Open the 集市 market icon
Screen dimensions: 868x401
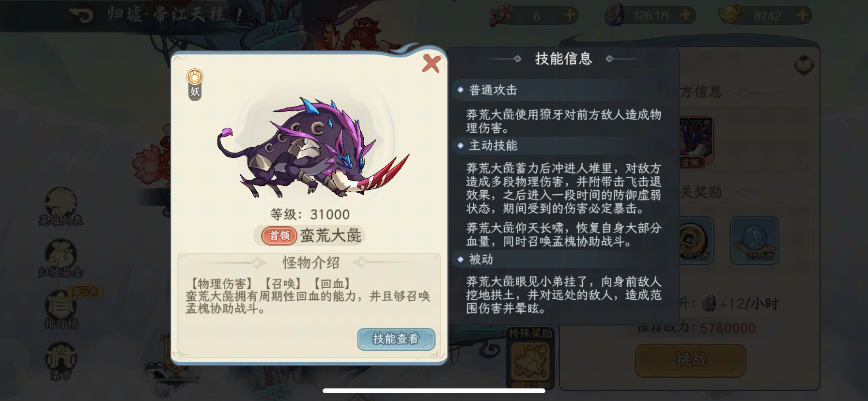click(x=61, y=362)
